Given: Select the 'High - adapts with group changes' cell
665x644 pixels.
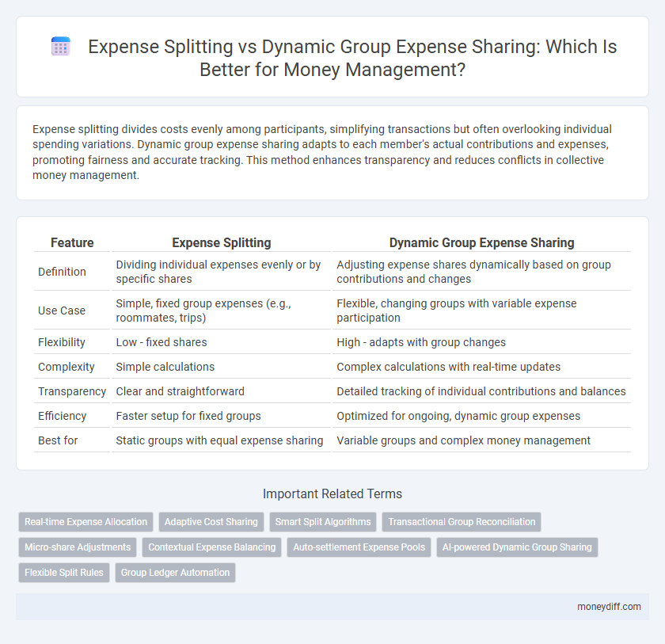Looking at the screenshot, I should [x=482, y=342].
